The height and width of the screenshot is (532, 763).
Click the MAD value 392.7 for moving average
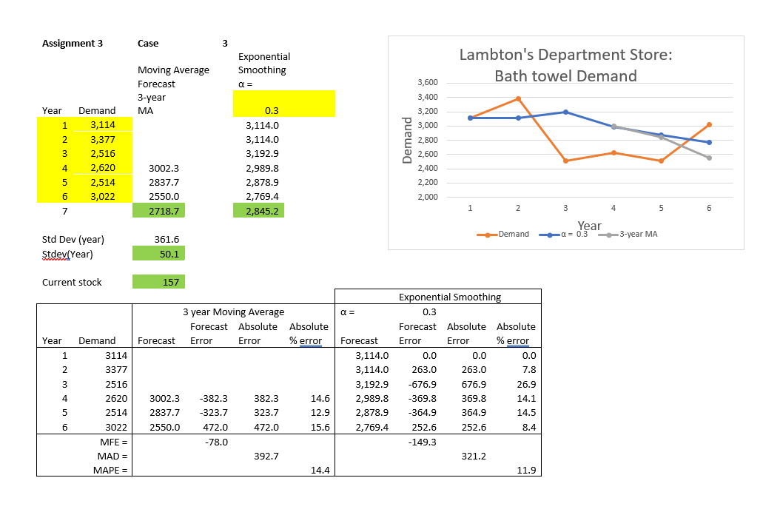[266, 456]
